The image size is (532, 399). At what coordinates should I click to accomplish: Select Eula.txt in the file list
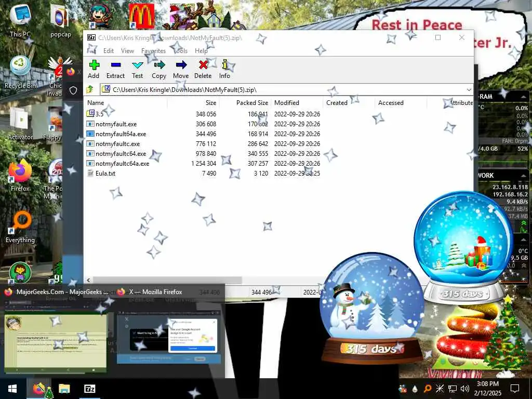click(204, 173)
